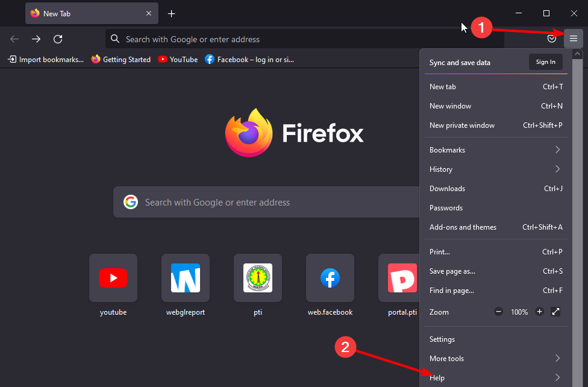Click Sync and save data entry
588x387 pixels.
point(460,63)
